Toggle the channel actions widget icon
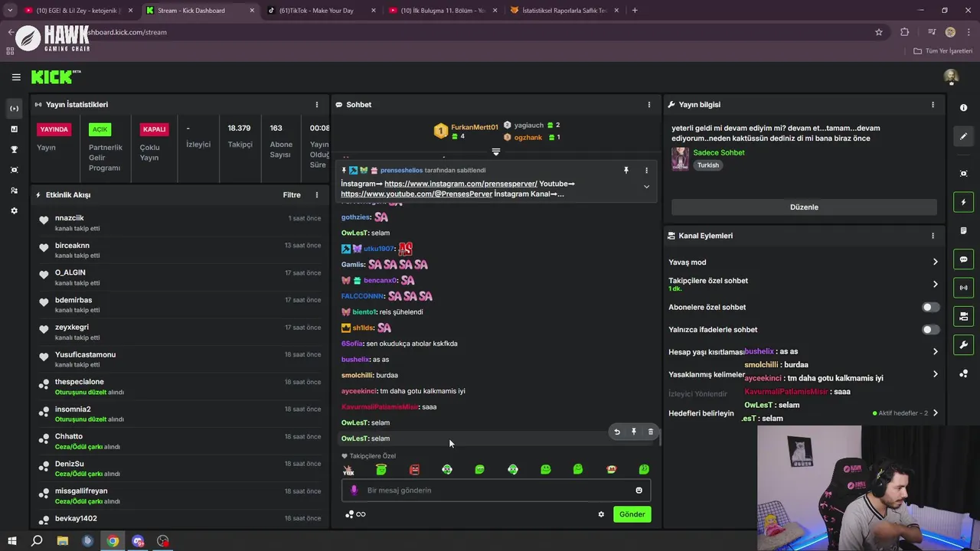Screen dimensions: 980x551 [963, 316]
